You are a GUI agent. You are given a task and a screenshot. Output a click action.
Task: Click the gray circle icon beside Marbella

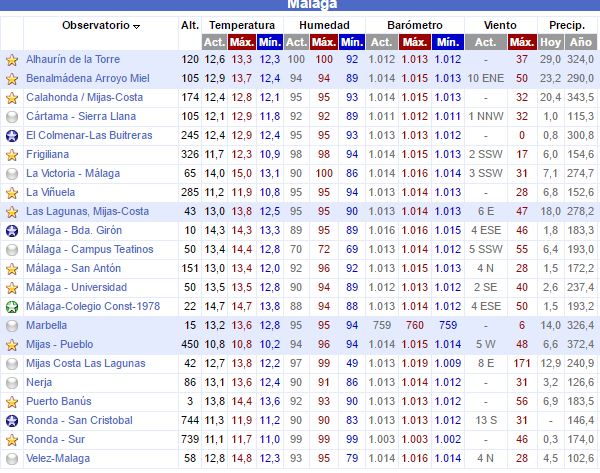click(x=12, y=326)
